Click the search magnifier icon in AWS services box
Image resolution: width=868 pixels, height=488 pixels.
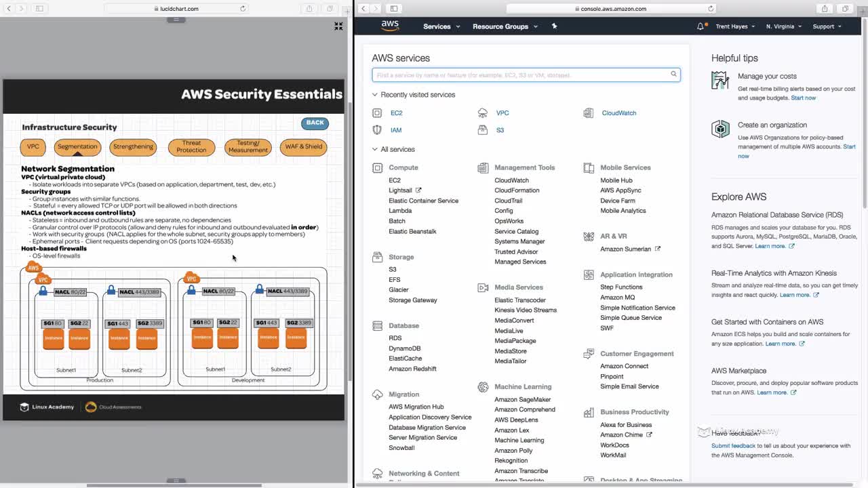pyautogui.click(x=673, y=75)
